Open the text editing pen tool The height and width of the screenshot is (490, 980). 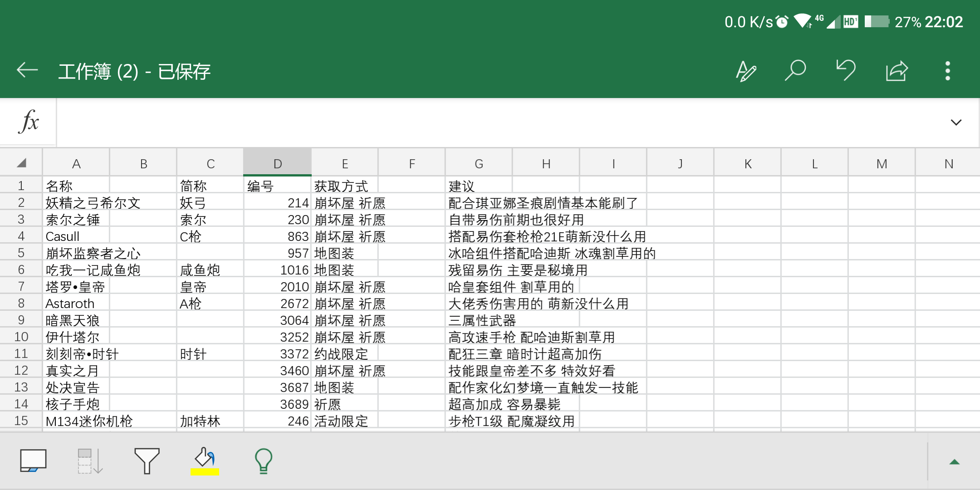pyautogui.click(x=745, y=71)
